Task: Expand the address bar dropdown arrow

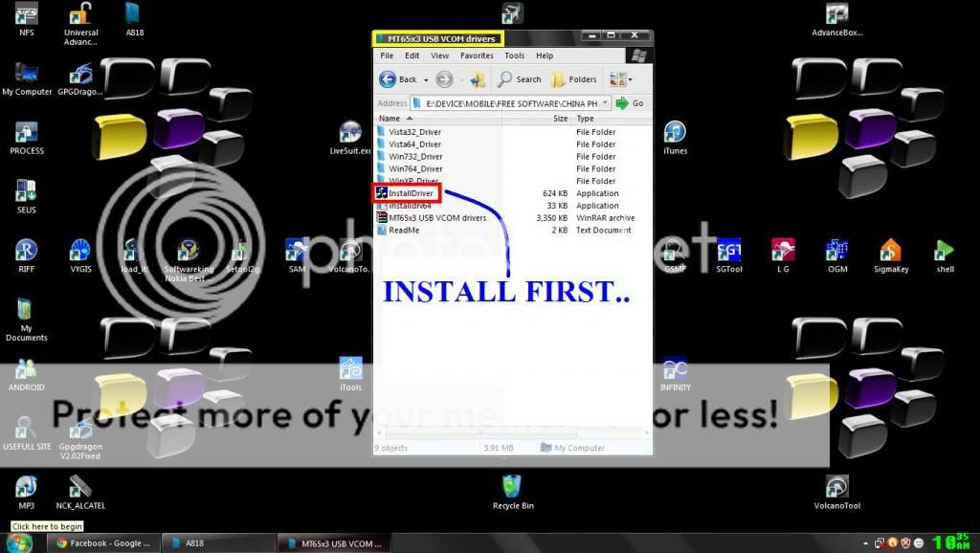Action: coord(605,103)
